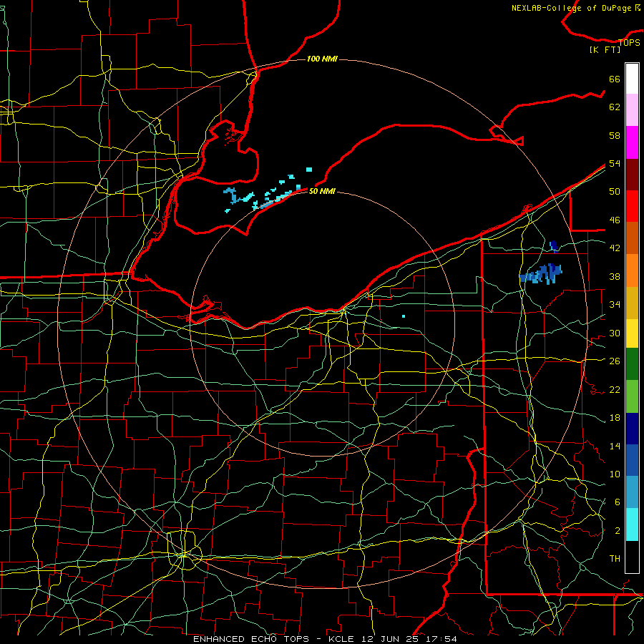The width and height of the screenshot is (644, 644).
Task: Click the light green legend swatch
Action: tap(632, 396)
